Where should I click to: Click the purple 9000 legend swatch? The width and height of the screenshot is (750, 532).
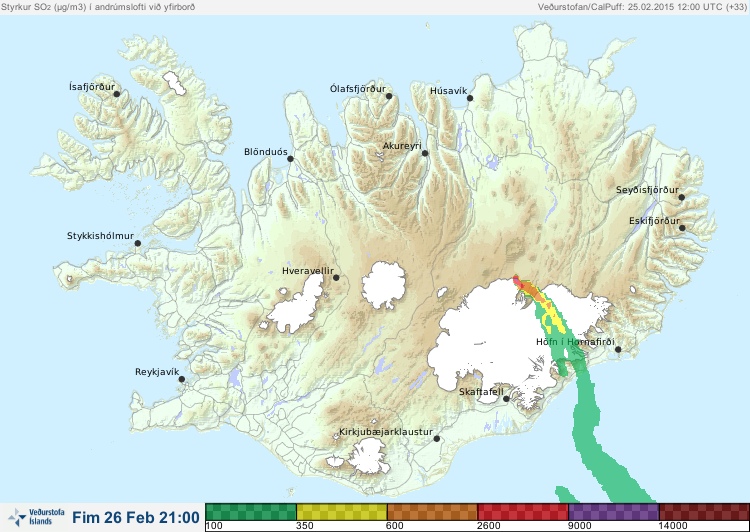[x=614, y=511]
